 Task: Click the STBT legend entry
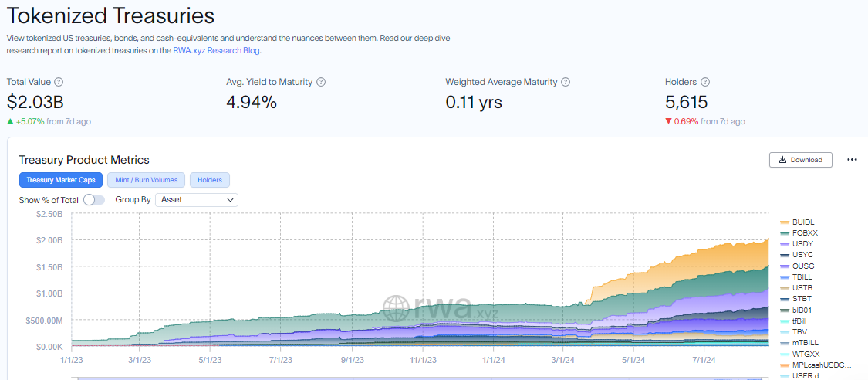click(802, 298)
